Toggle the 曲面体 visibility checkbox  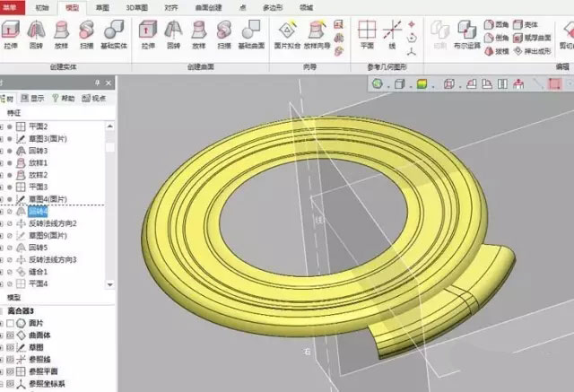[x=10, y=335]
